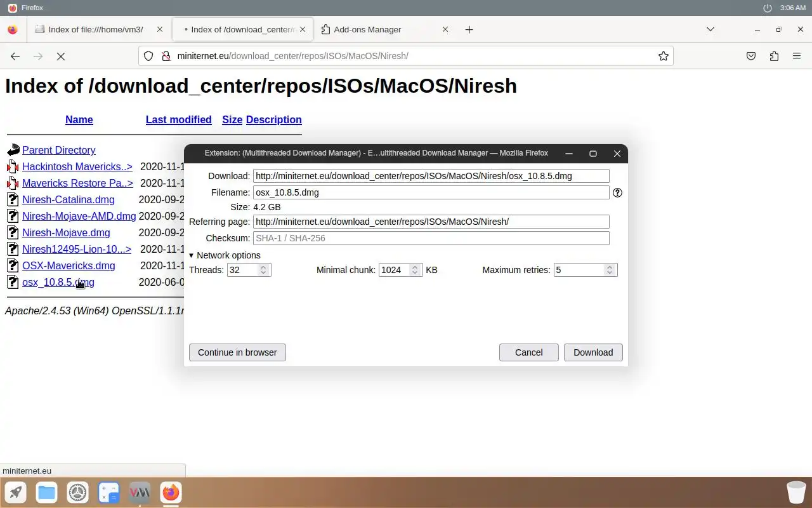Open the launcher rocket icon in dock

(15, 493)
